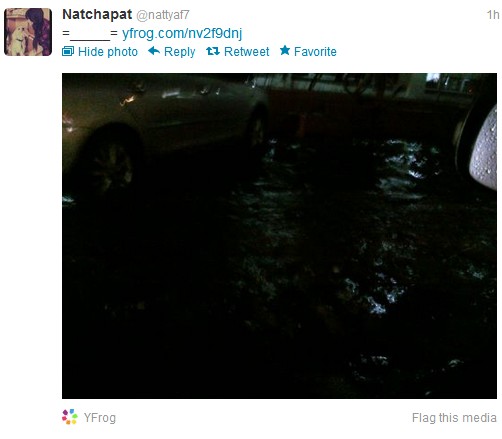The height and width of the screenshot is (439, 502).
Task: Open the flooded street photo
Action: click(279, 236)
